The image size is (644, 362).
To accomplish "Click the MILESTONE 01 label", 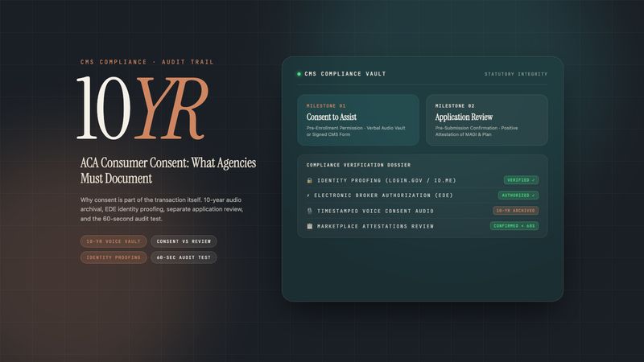I will [326, 106].
